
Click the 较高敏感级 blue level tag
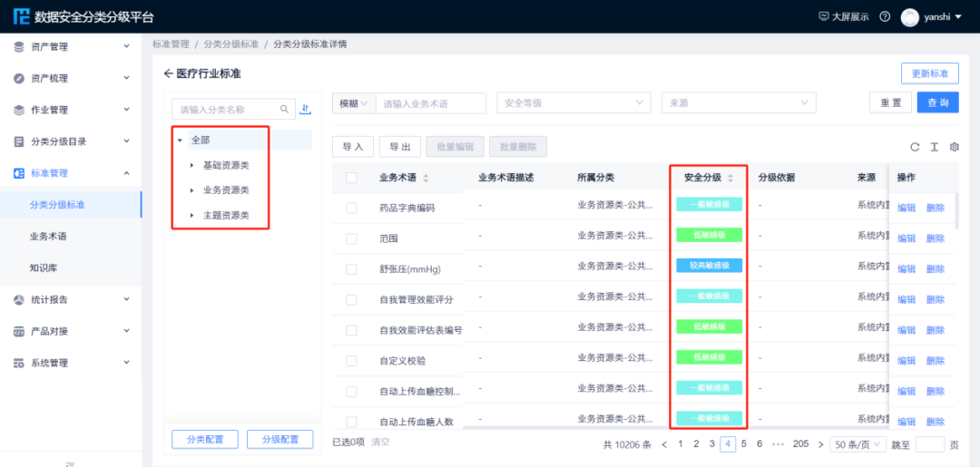point(709,266)
